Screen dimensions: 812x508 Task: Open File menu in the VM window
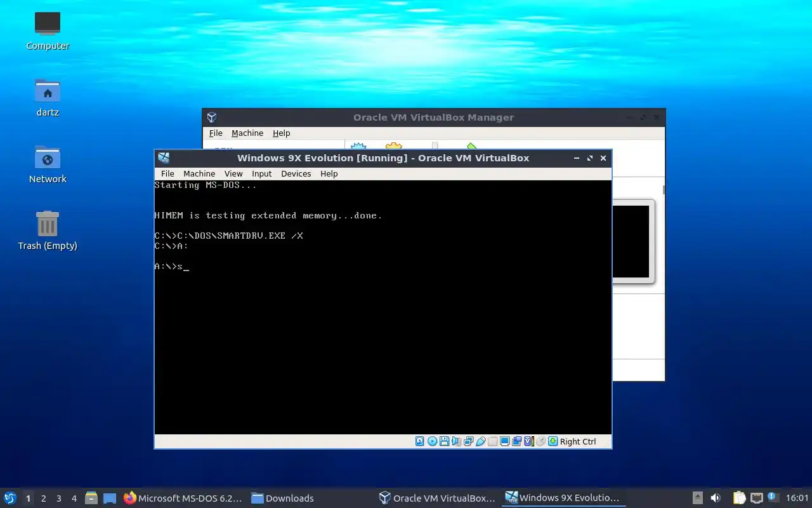(x=167, y=173)
